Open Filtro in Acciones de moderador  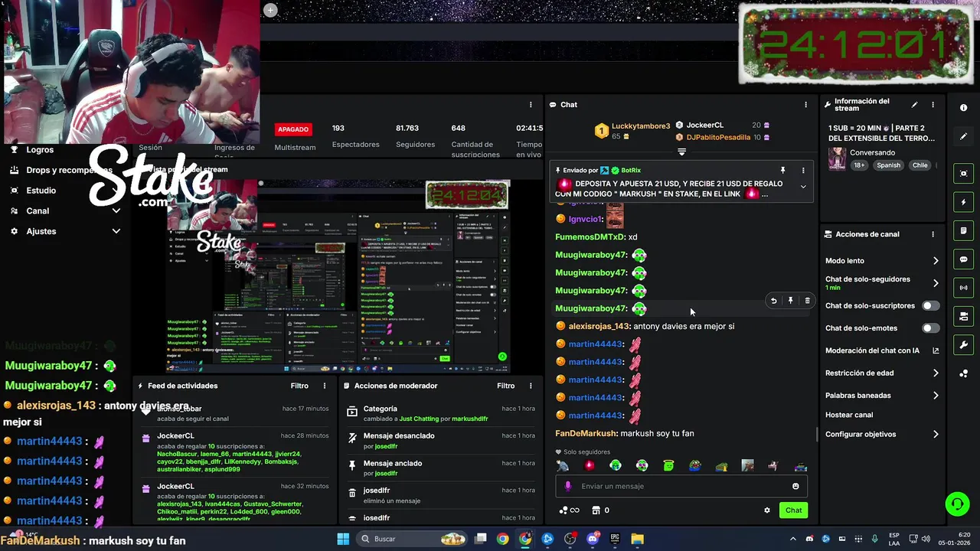(505, 386)
